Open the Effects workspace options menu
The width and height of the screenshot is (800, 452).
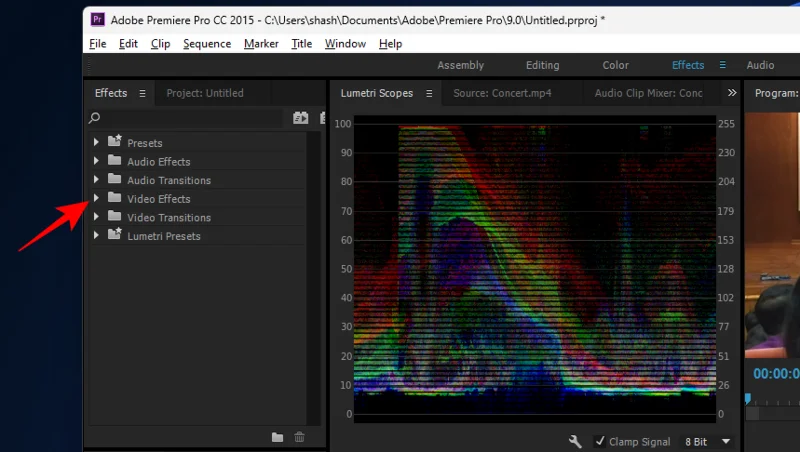point(723,65)
